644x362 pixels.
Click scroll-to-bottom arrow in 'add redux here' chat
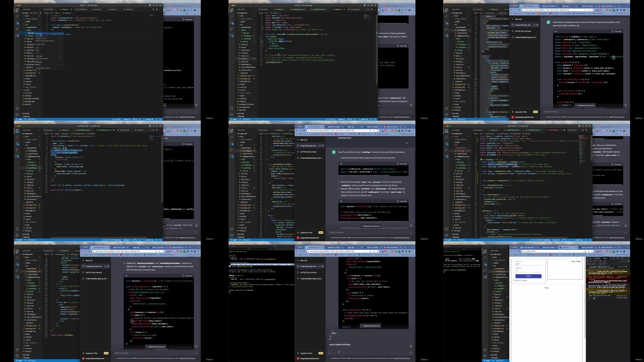point(411,225)
